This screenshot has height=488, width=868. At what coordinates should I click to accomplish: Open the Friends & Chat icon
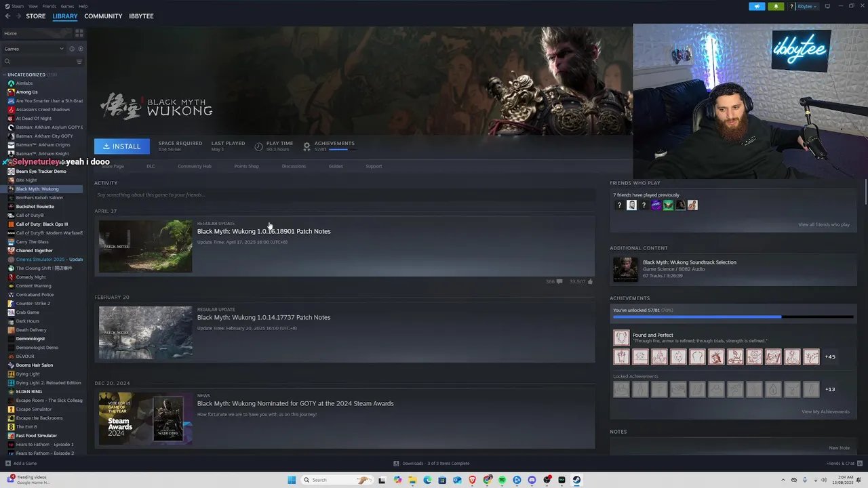[x=861, y=464]
